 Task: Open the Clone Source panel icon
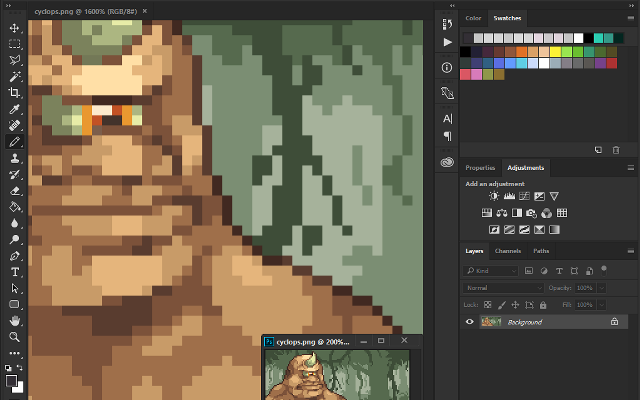pos(447,93)
